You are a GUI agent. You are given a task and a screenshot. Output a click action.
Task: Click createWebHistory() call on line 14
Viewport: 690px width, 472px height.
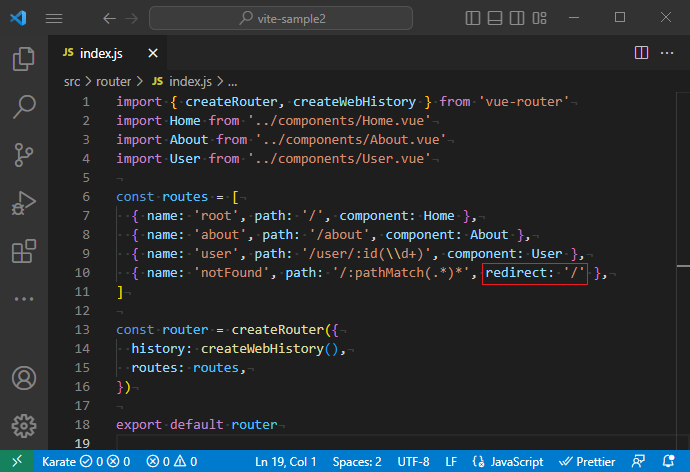tap(269, 349)
